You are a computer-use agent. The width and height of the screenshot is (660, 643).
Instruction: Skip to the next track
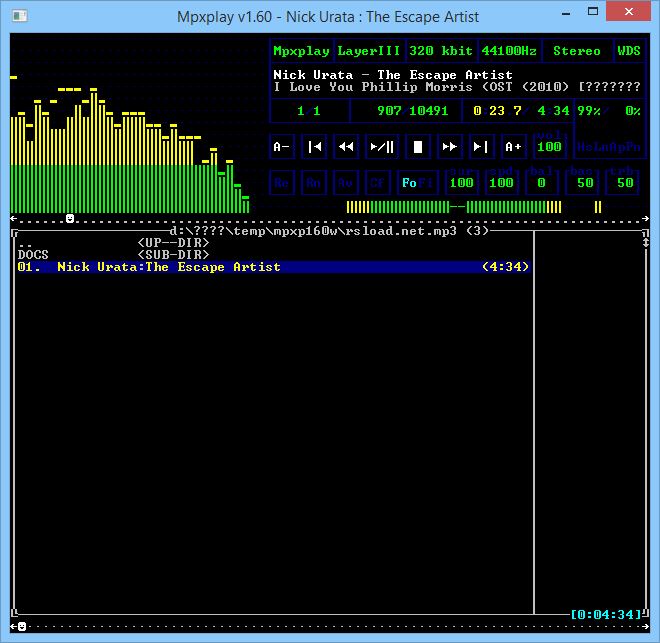(x=482, y=147)
